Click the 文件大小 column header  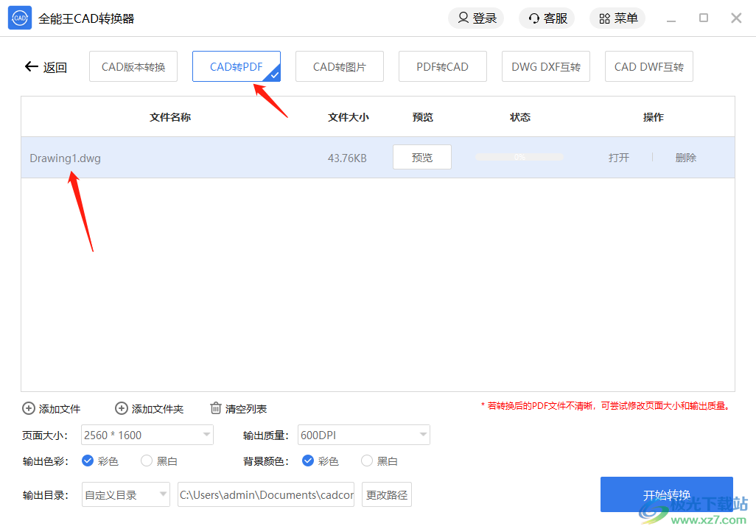coord(348,117)
